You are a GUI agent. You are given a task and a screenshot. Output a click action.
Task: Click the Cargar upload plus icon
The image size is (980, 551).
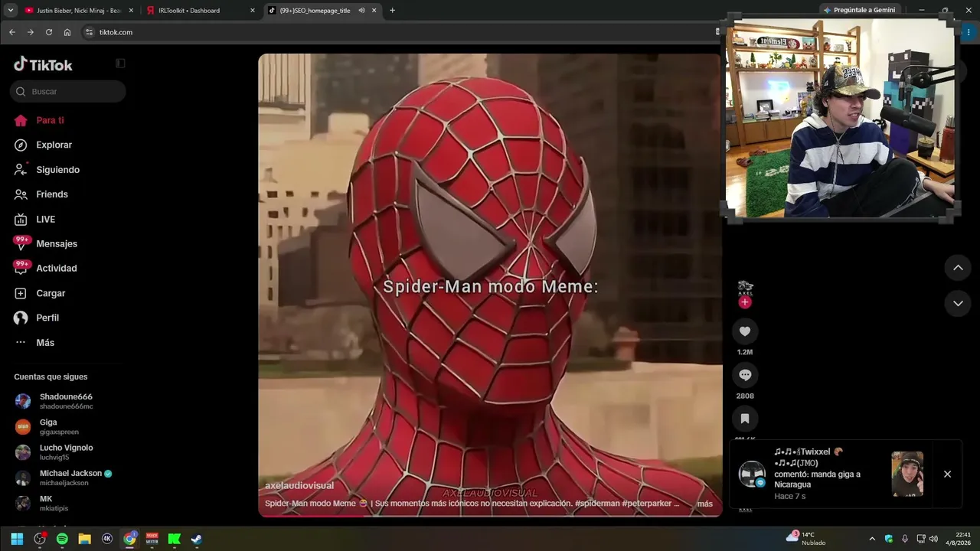coord(21,293)
